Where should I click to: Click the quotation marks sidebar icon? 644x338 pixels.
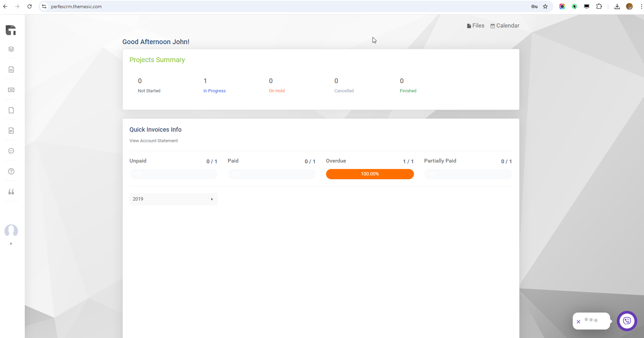tap(11, 192)
